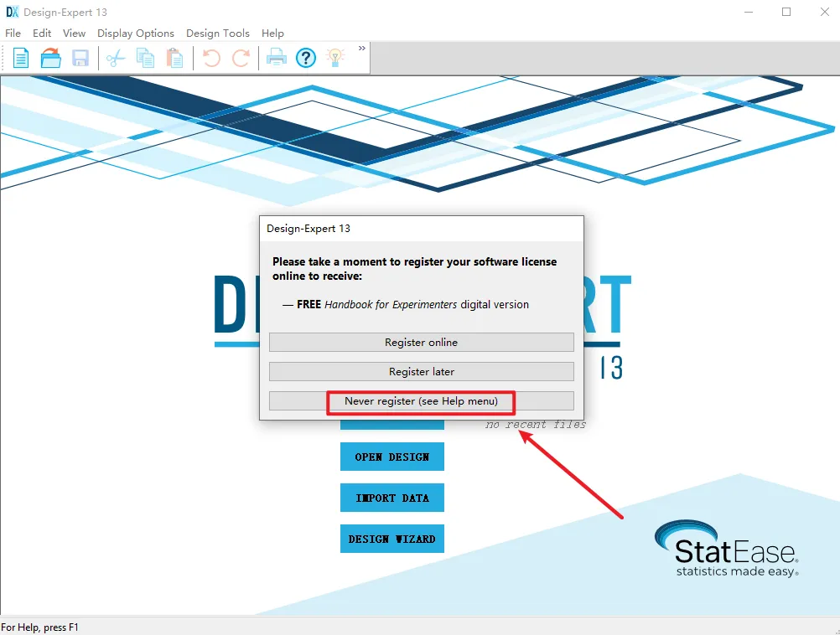840x635 pixels.
Task: Click the OPEN DESIGN button
Action: tap(392, 457)
